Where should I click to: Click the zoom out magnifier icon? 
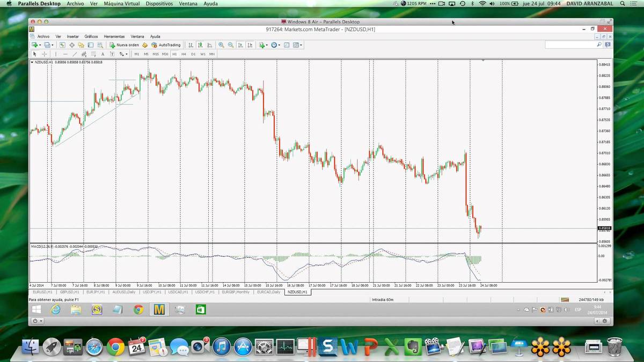coord(231,45)
